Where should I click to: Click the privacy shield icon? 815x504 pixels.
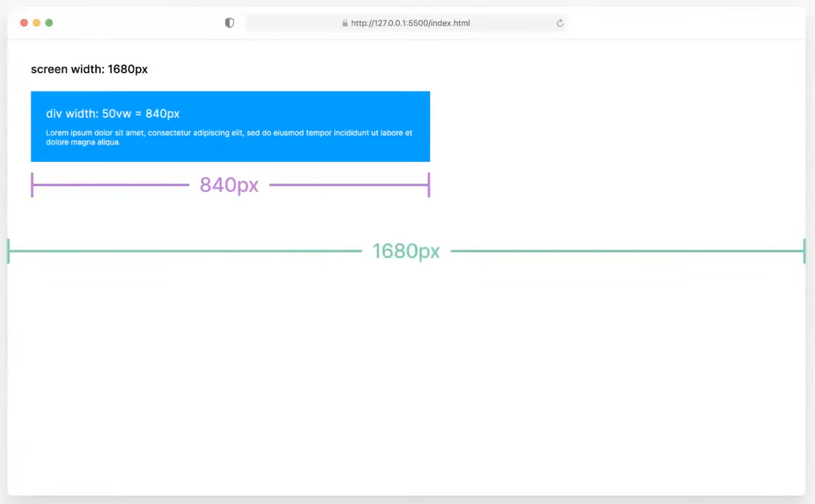click(229, 23)
